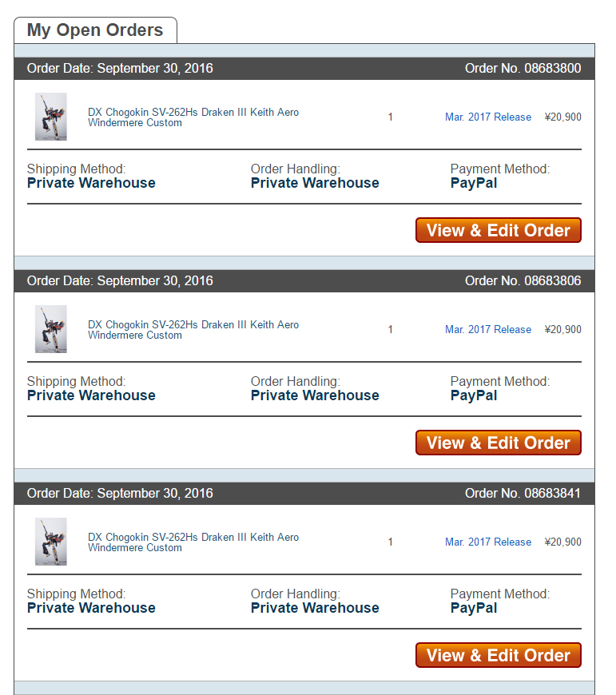
Task: View & Edit Order for order 08683806
Action: pos(498,443)
